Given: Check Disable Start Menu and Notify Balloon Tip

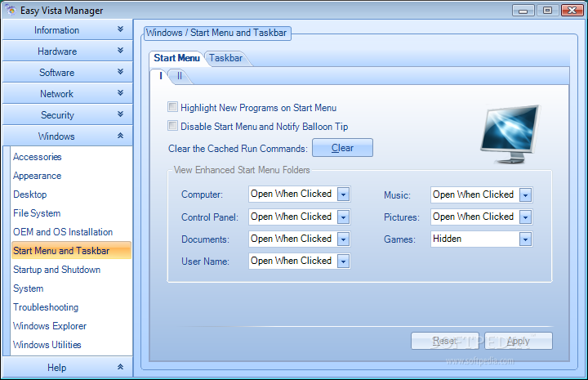Looking at the screenshot, I should [172, 126].
